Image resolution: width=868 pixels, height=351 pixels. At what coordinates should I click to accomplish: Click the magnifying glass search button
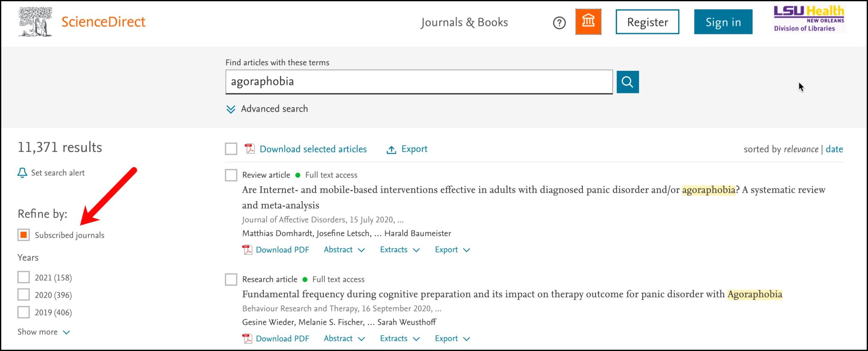pos(627,82)
